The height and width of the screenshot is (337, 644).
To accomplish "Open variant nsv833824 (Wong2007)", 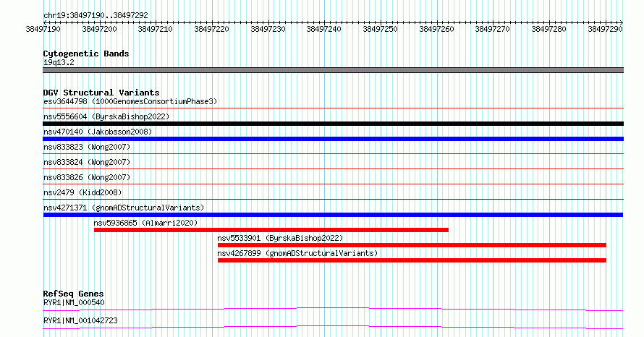I will pos(87,162).
